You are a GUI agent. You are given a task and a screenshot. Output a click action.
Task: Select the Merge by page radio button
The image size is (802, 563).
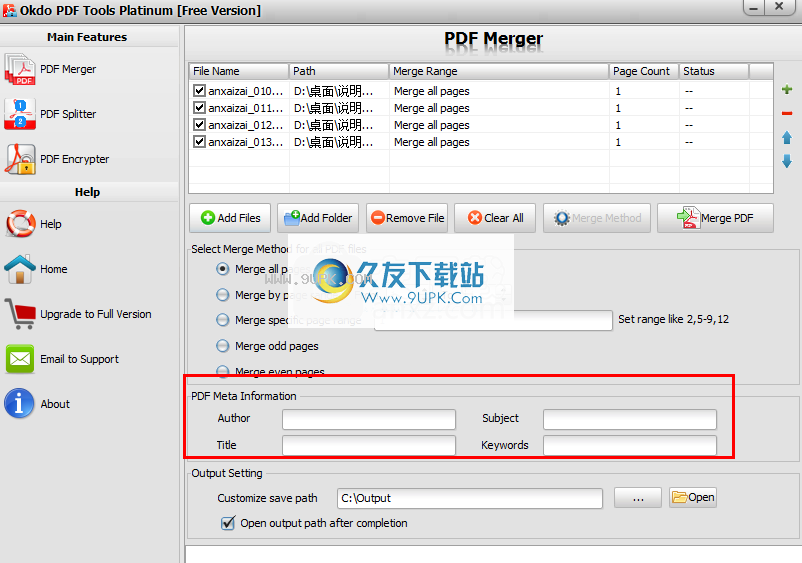click(x=222, y=295)
